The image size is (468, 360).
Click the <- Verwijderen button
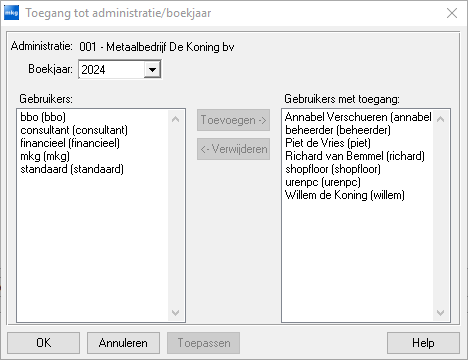coord(233,149)
